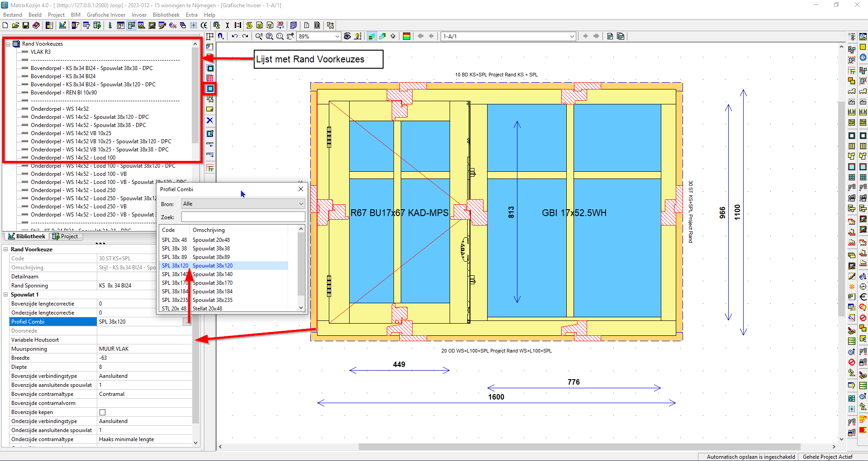Toggle the eye visibility icon in the toolbar

click(346, 36)
